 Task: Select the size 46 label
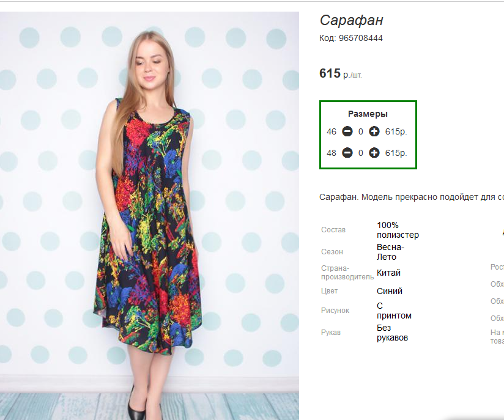click(x=332, y=132)
